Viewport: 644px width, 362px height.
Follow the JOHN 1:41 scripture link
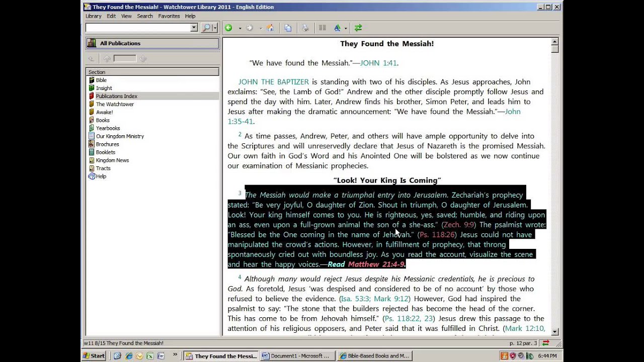point(378,63)
